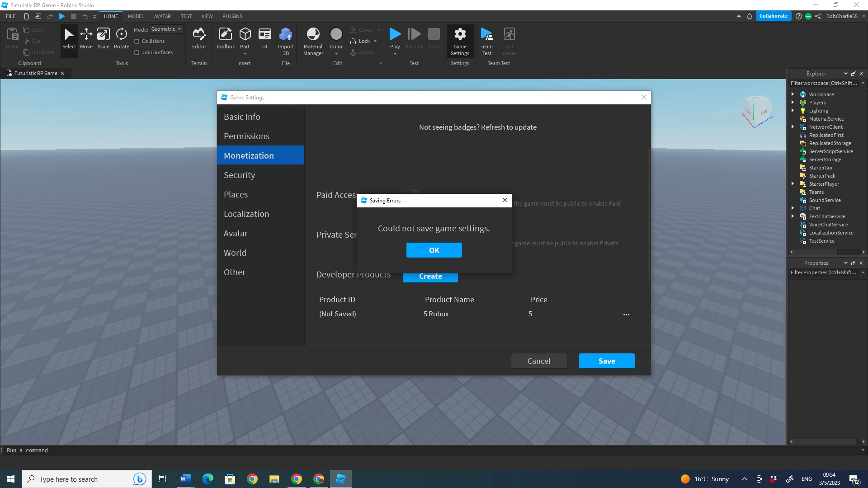Viewport: 868px width, 488px height.
Task: Open the Material Manager
Action: (313, 40)
